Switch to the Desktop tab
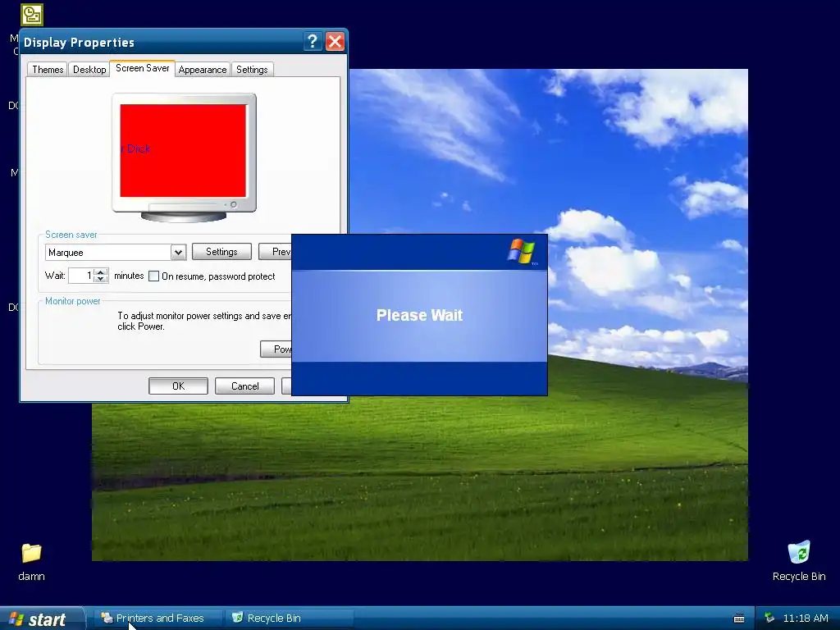840x630 pixels. coord(89,70)
